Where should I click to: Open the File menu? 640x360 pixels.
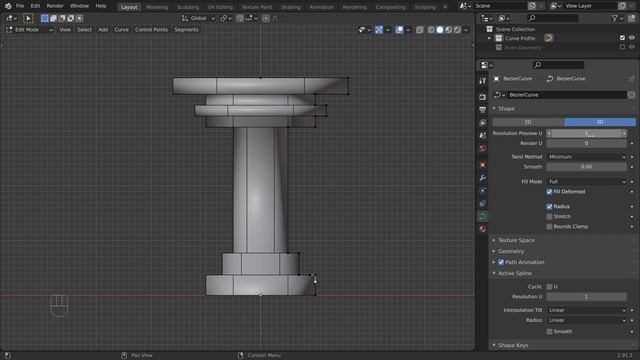(20, 6)
